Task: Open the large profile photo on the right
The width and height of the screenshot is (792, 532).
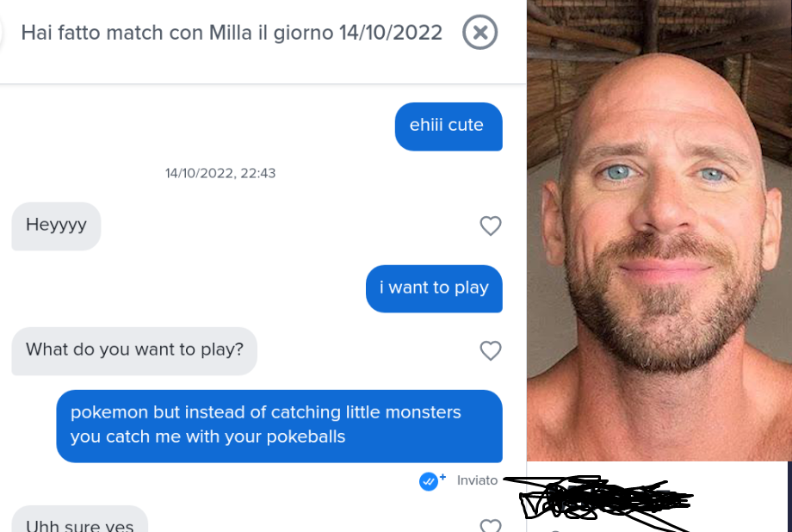Action: pyautogui.click(x=659, y=231)
